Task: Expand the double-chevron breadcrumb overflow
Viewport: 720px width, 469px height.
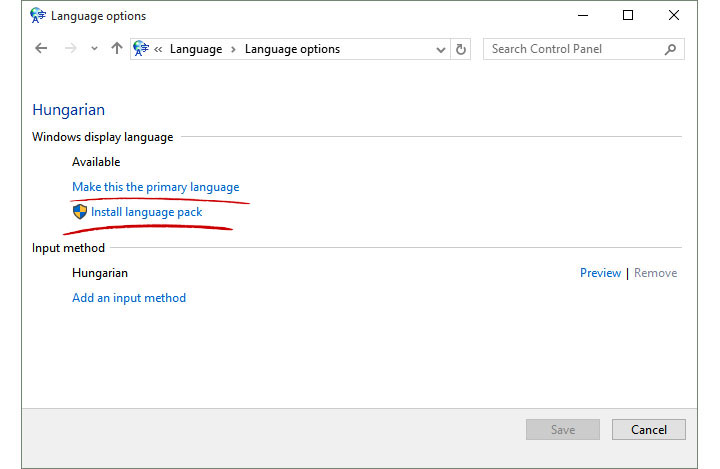Action: coord(159,49)
